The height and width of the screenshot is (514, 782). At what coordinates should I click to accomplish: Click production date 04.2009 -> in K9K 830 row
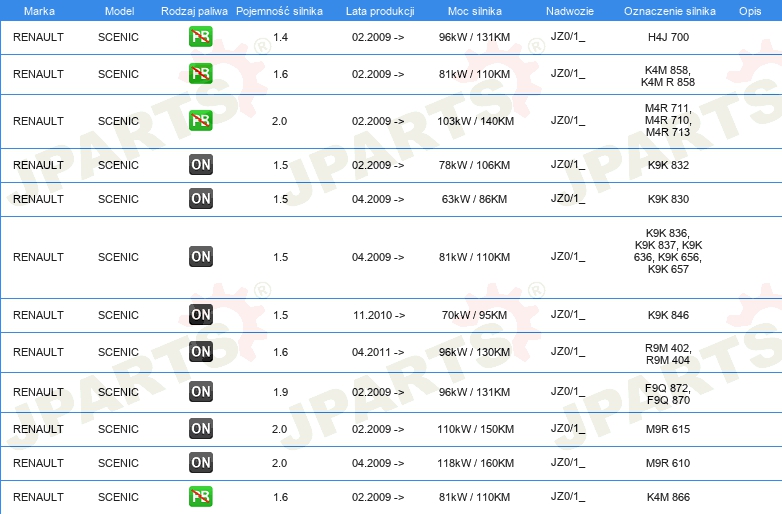click(378, 199)
